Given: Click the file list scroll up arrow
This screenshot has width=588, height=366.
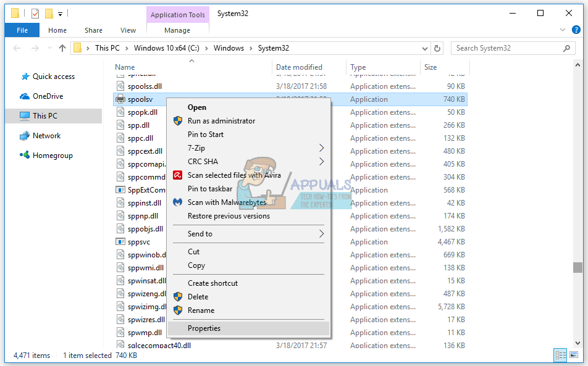Looking at the screenshot, I should click(x=577, y=65).
